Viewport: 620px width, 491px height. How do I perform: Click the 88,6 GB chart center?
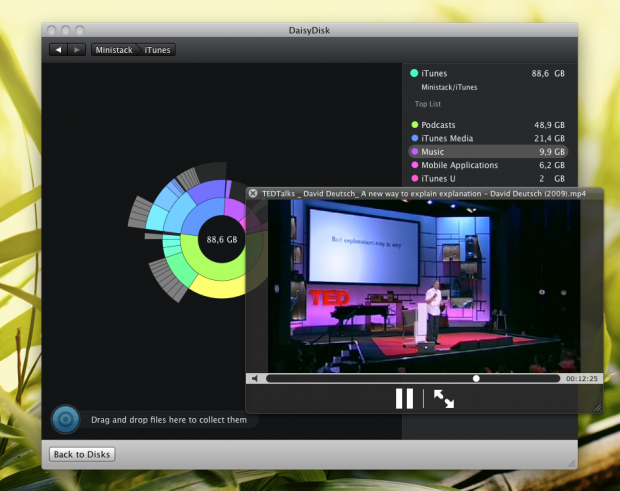coord(222,240)
